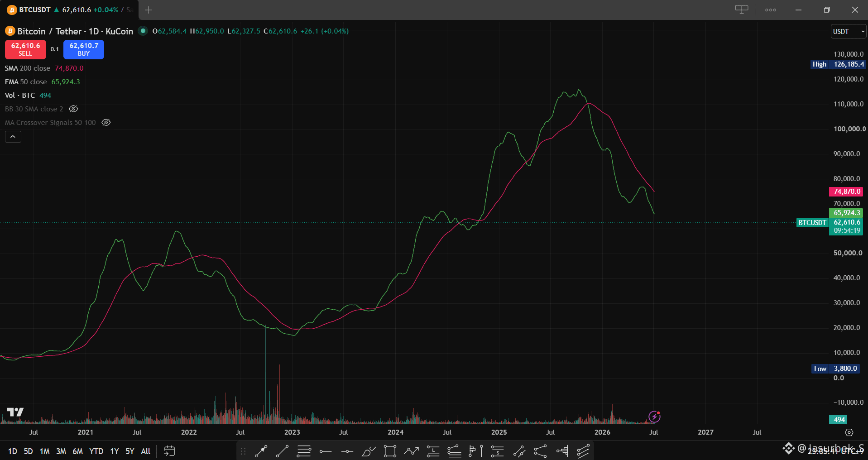Open the Bitcoin / Tether symbol title
This screenshot has height=460, width=868.
pyautogui.click(x=50, y=31)
